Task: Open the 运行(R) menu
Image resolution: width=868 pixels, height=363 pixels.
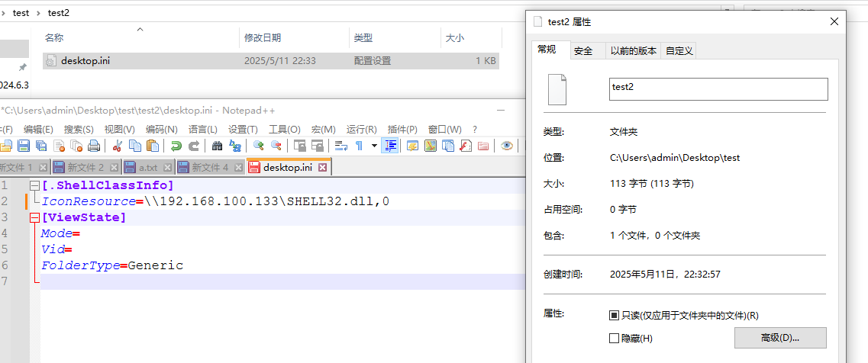Action: pos(362,130)
